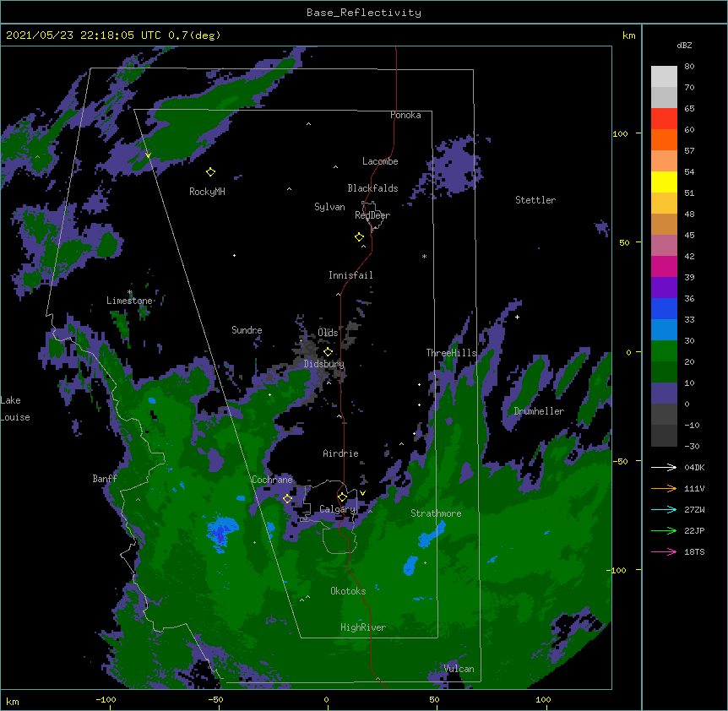Click the 04DK legend label
This screenshot has width=728, height=711.
pos(694,468)
